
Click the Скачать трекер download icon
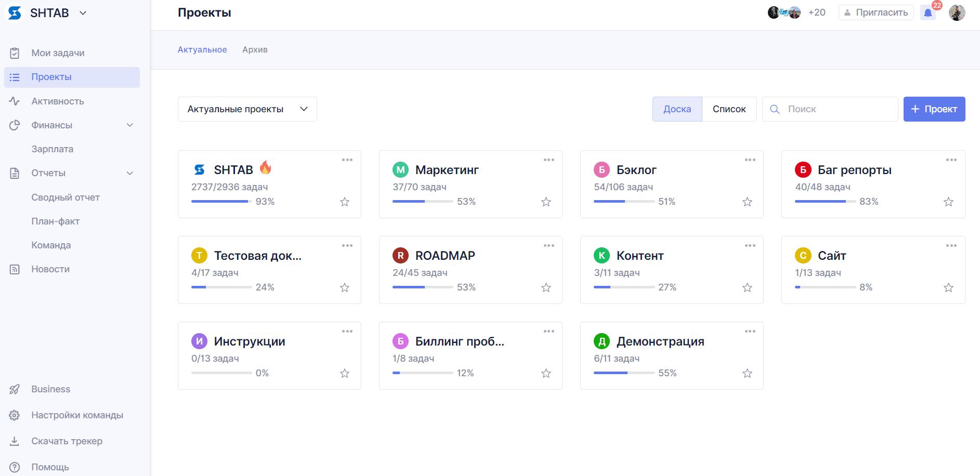tap(15, 441)
